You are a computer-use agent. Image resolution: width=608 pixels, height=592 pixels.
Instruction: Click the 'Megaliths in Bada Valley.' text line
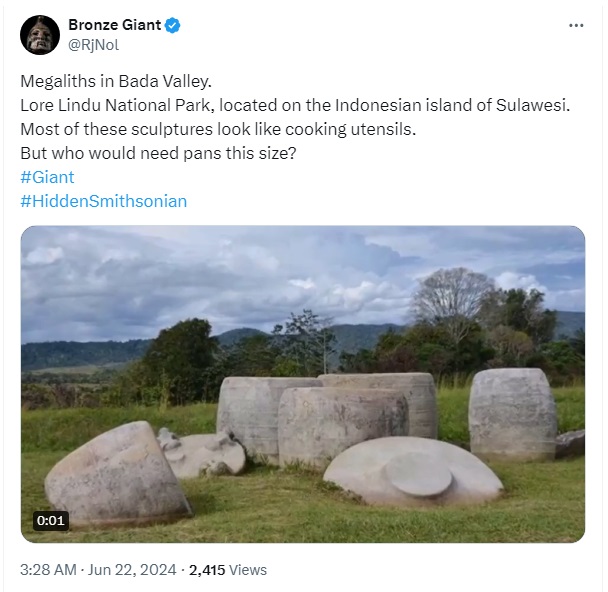pyautogui.click(x=116, y=81)
